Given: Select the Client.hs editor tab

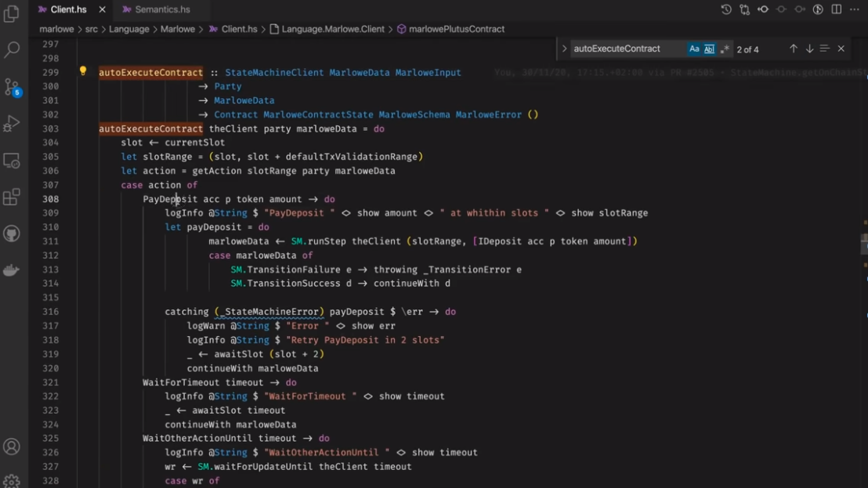Looking at the screenshot, I should tap(67, 9).
